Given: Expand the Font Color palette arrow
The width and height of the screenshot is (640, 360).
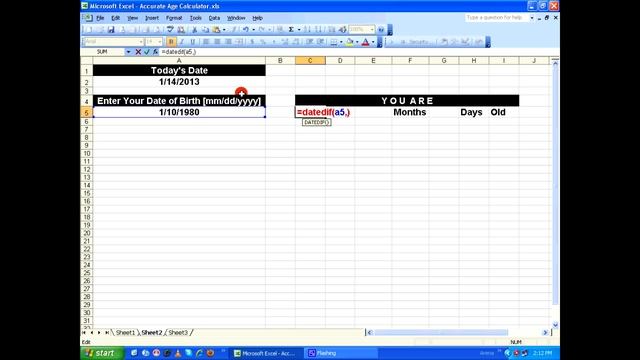Looking at the screenshot, I should [373, 42].
